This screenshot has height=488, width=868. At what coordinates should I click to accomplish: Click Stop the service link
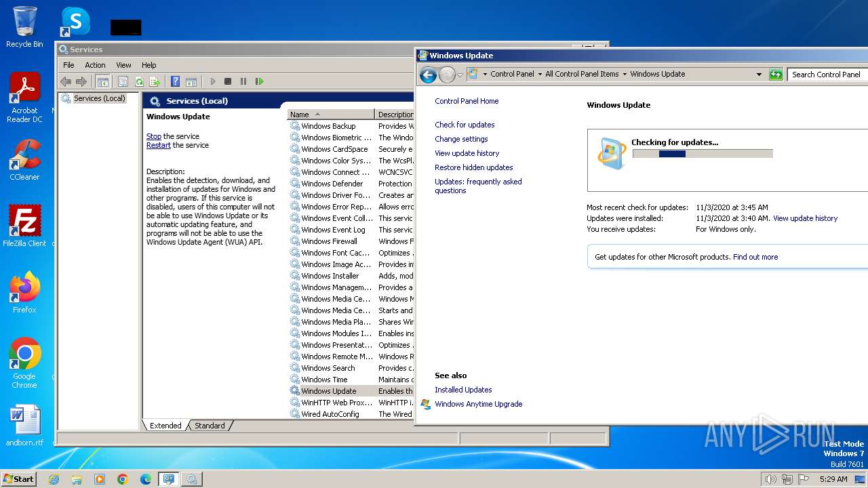pos(154,136)
